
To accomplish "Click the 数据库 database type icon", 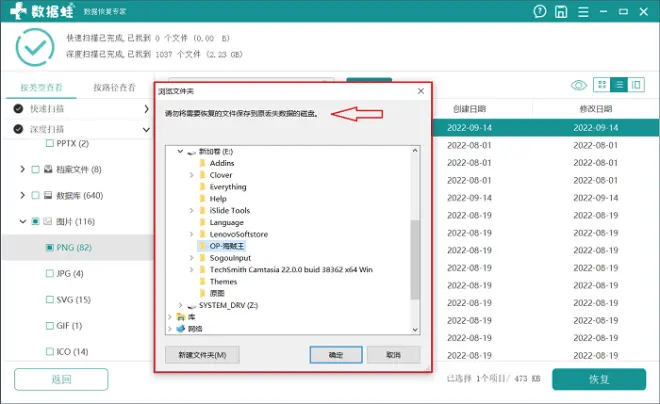I will [48, 195].
